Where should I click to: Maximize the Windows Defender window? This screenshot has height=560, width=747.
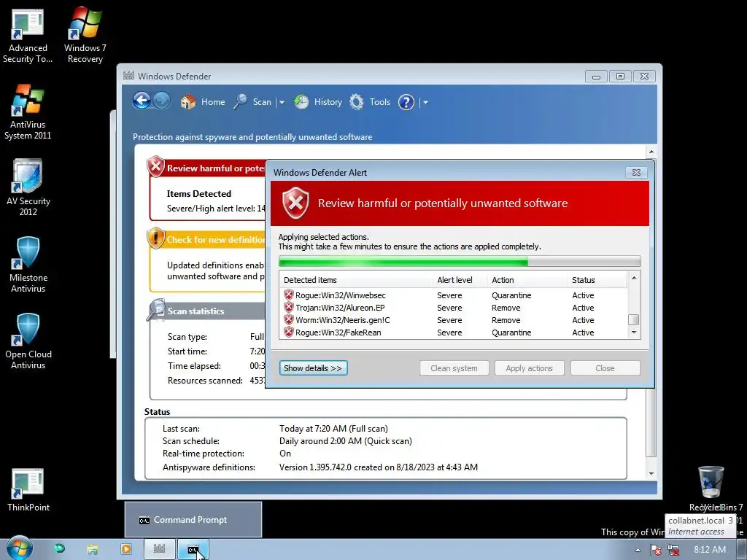coord(620,76)
